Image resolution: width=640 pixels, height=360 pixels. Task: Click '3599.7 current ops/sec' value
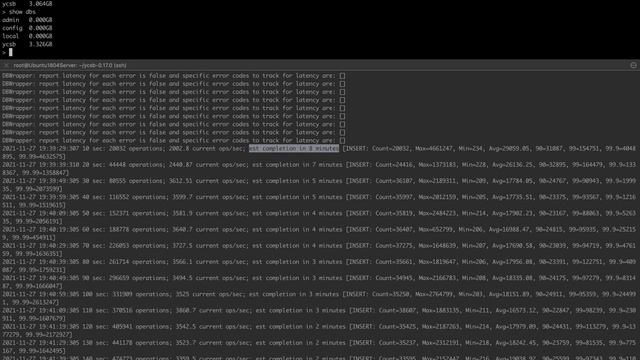click(209, 197)
